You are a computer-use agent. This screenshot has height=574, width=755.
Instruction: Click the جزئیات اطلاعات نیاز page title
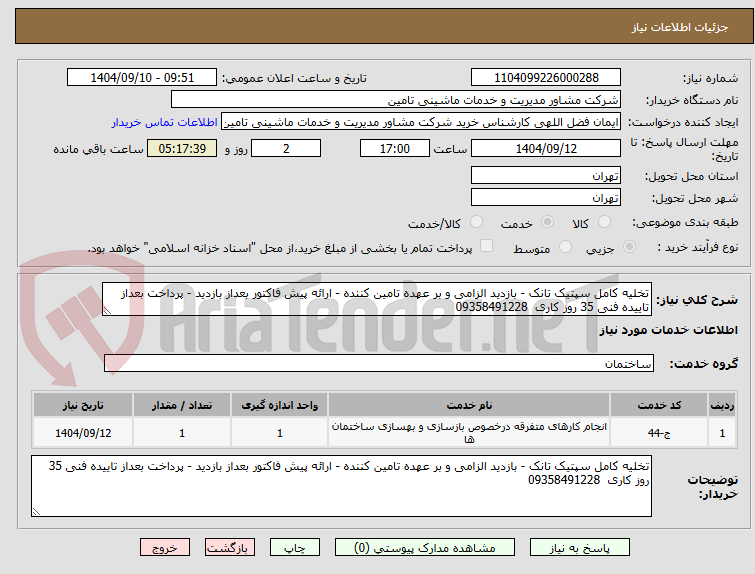click(x=679, y=27)
